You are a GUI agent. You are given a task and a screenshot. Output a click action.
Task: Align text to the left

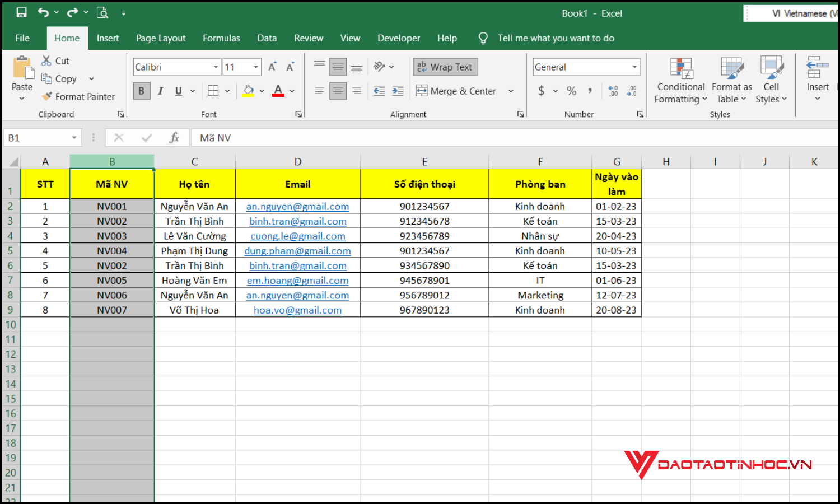(319, 91)
